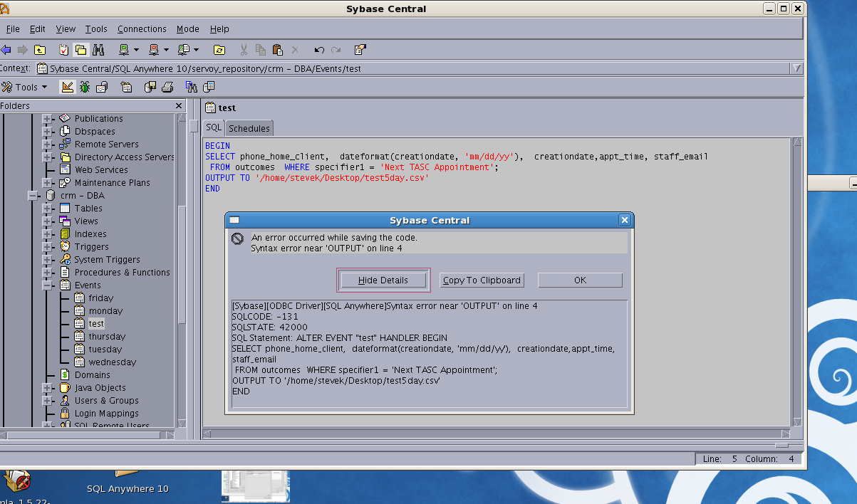Screen dimensions: 857x504
Task: Open the Context path dropdown arrow
Action: pos(796,68)
